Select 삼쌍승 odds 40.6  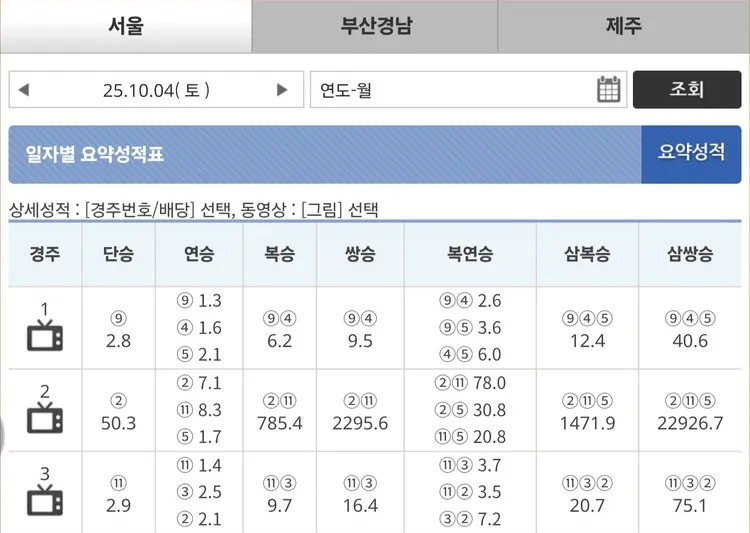(x=690, y=341)
